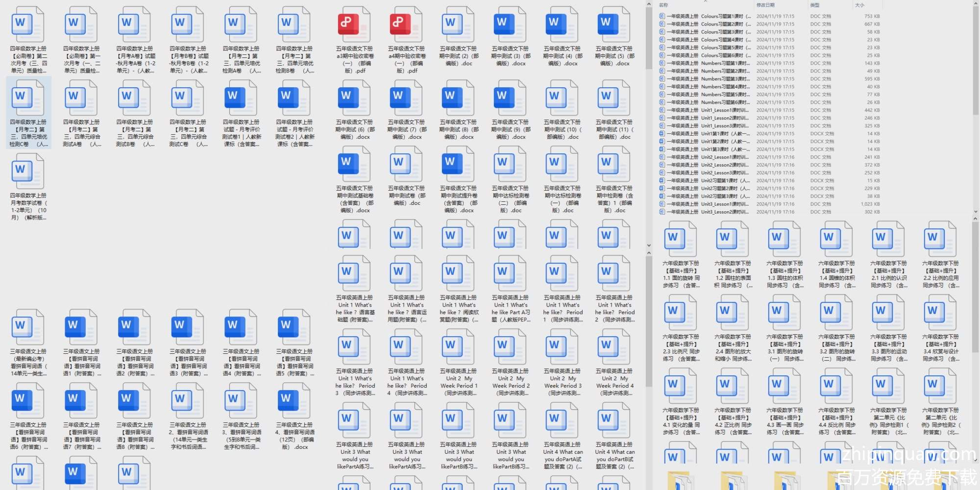Viewport: 980px width, 490px height.
Task: Select the 3.4 欣赏与设计 同步练习 icon
Action: pos(940,312)
